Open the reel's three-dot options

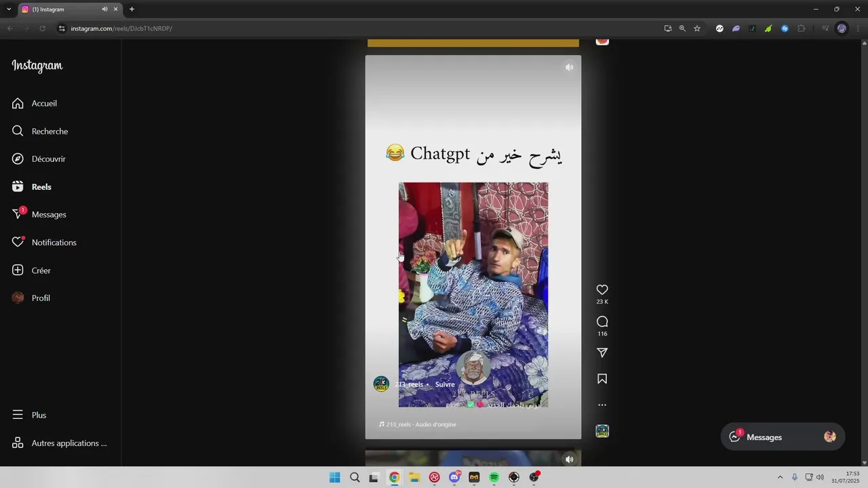click(x=602, y=405)
